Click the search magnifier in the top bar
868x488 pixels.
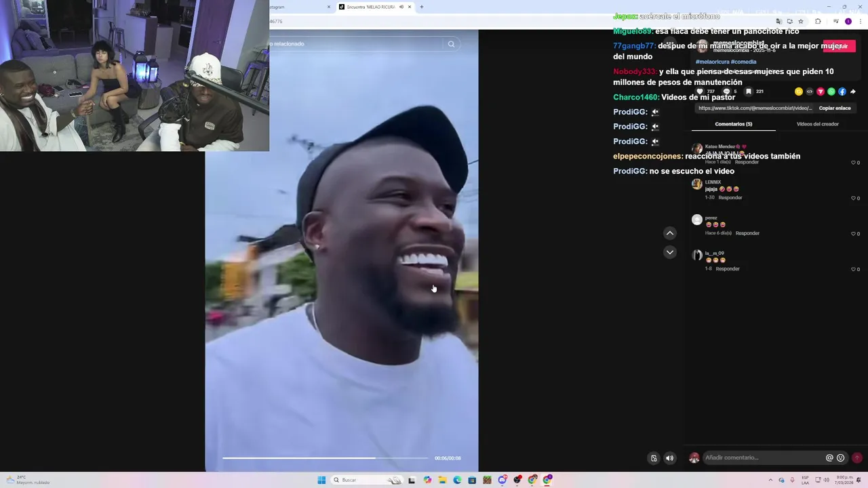pyautogui.click(x=451, y=44)
